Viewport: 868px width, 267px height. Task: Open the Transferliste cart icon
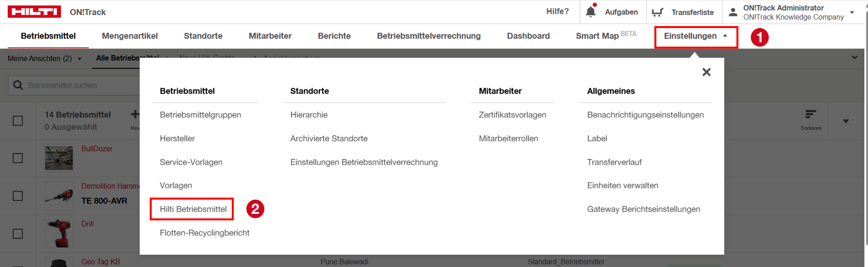click(x=657, y=12)
